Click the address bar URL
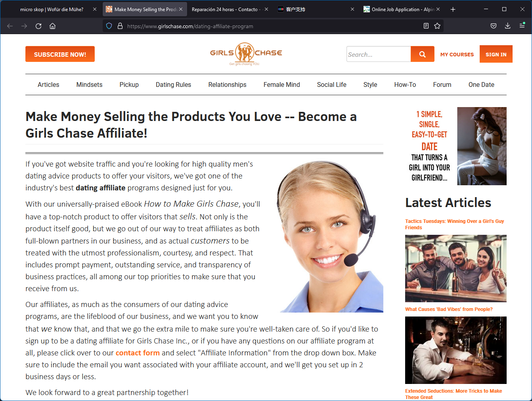This screenshot has height=401, width=532. [x=190, y=26]
